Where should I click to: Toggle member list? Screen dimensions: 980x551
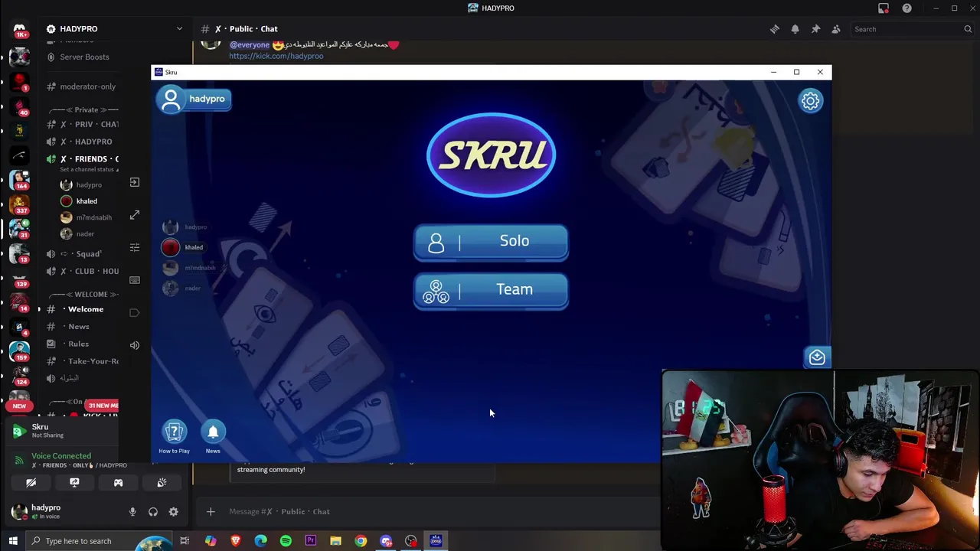(836, 29)
